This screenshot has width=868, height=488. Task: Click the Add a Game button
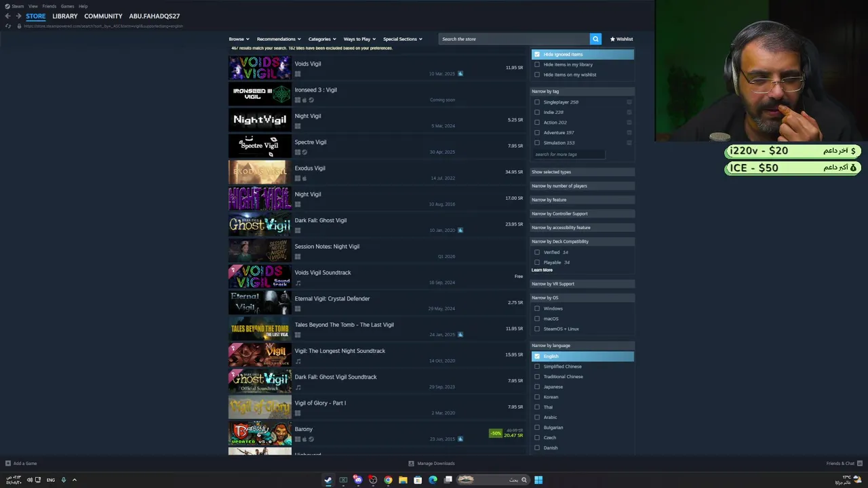(x=21, y=464)
